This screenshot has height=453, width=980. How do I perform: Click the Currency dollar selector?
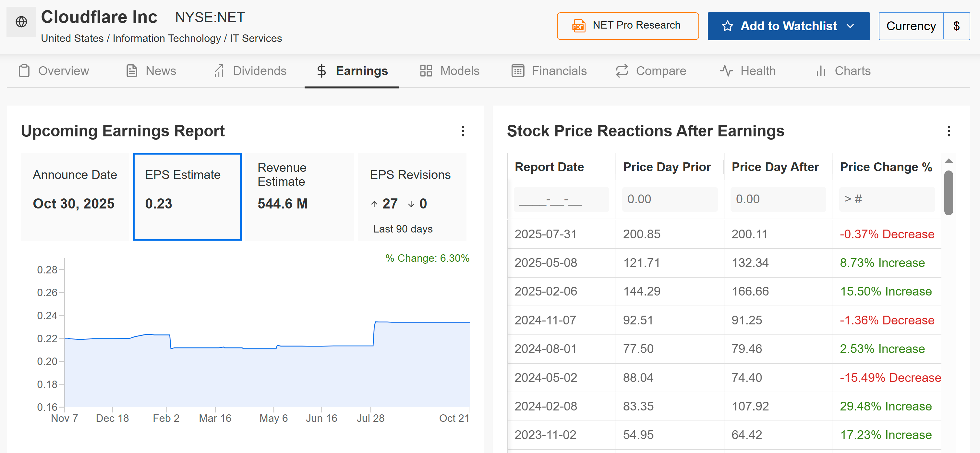[956, 26]
